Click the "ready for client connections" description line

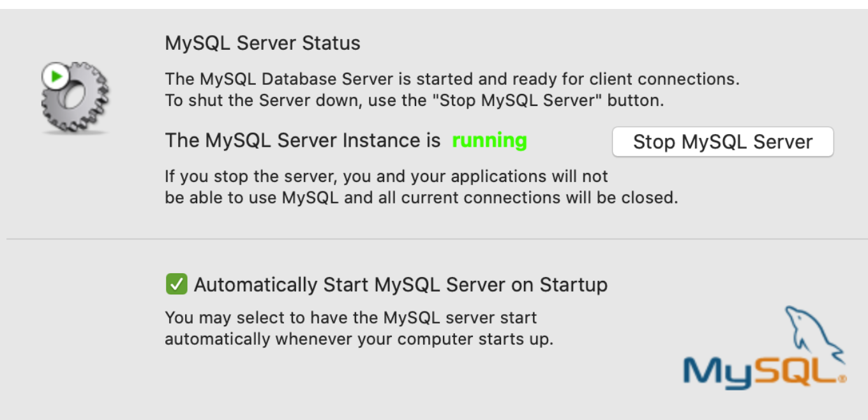pos(452,80)
